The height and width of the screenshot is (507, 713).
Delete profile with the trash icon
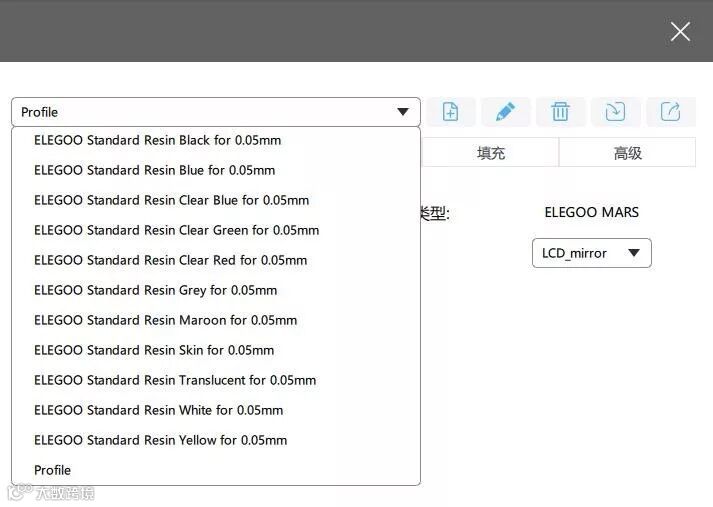click(x=560, y=112)
